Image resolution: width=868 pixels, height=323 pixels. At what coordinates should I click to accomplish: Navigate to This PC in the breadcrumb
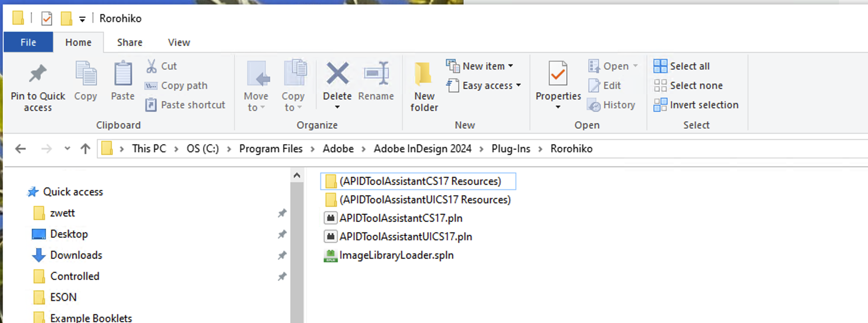(x=149, y=149)
